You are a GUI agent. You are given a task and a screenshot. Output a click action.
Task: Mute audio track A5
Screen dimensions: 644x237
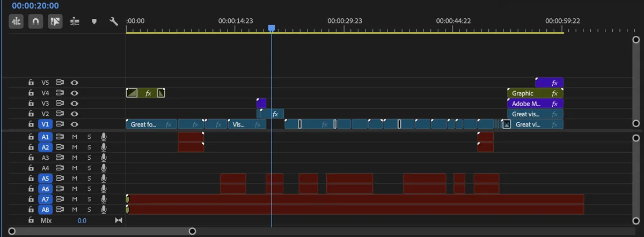[x=75, y=178]
